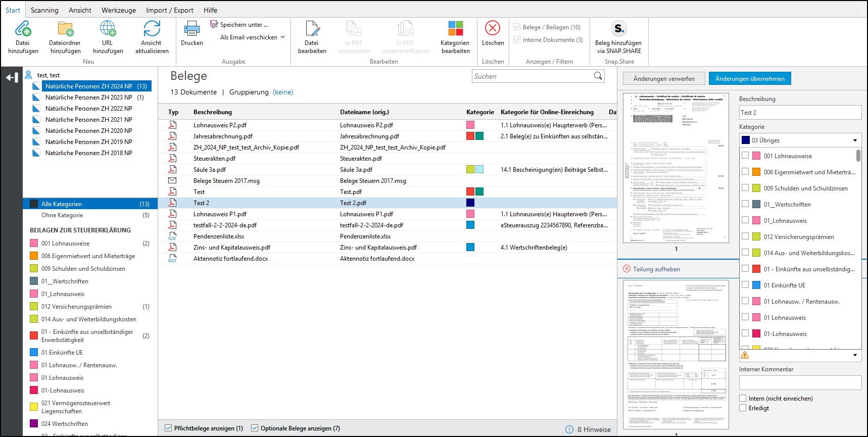868x437 pixels.
Task: Enable the Erledigt checkbox
Action: click(743, 408)
